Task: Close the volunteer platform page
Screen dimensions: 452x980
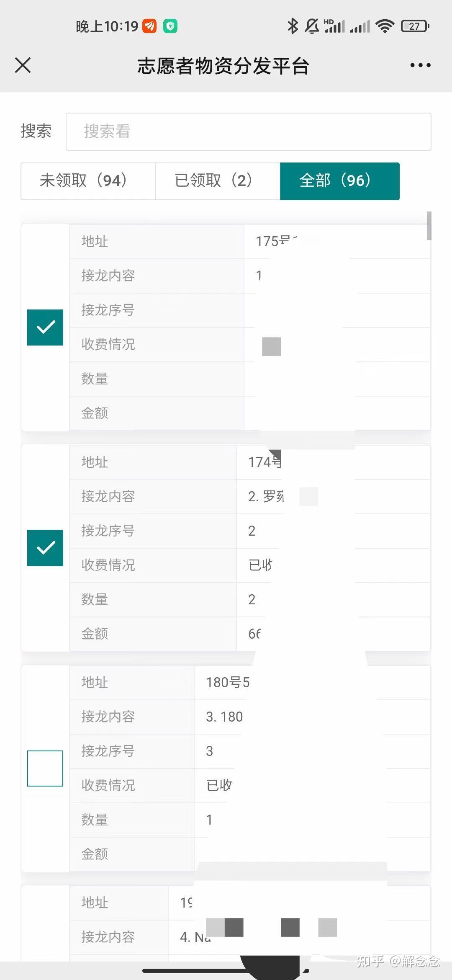Action: click(23, 65)
